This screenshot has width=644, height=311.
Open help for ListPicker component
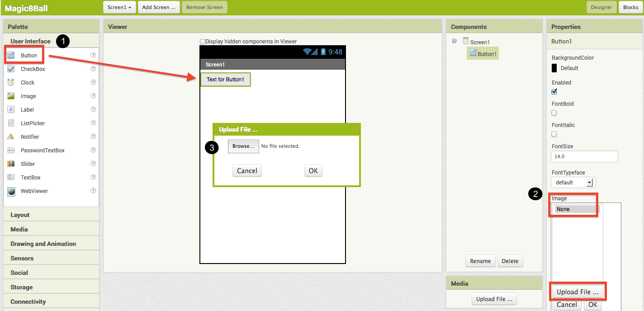click(93, 123)
